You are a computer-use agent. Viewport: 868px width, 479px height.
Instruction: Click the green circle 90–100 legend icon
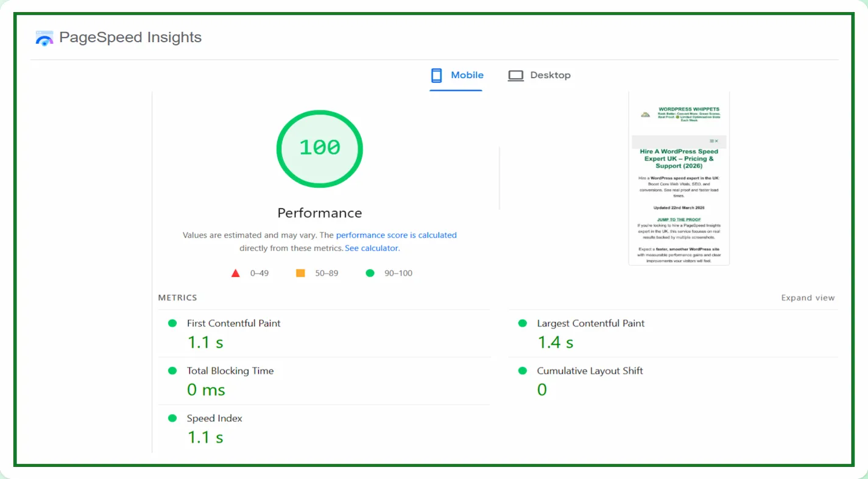click(x=370, y=273)
